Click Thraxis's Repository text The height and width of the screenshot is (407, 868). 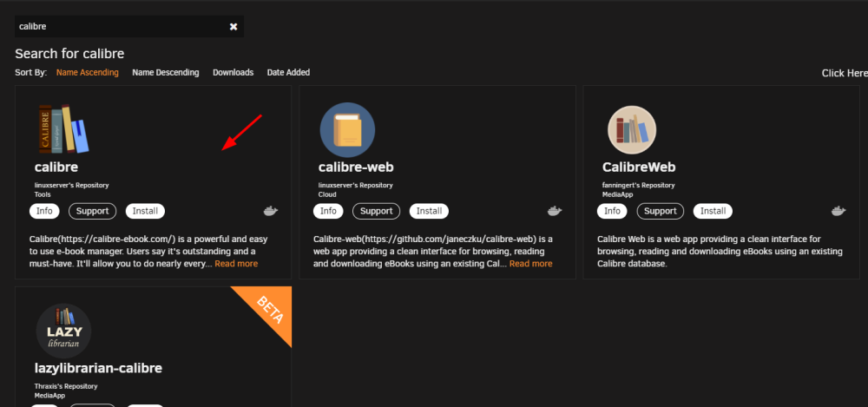tap(66, 386)
